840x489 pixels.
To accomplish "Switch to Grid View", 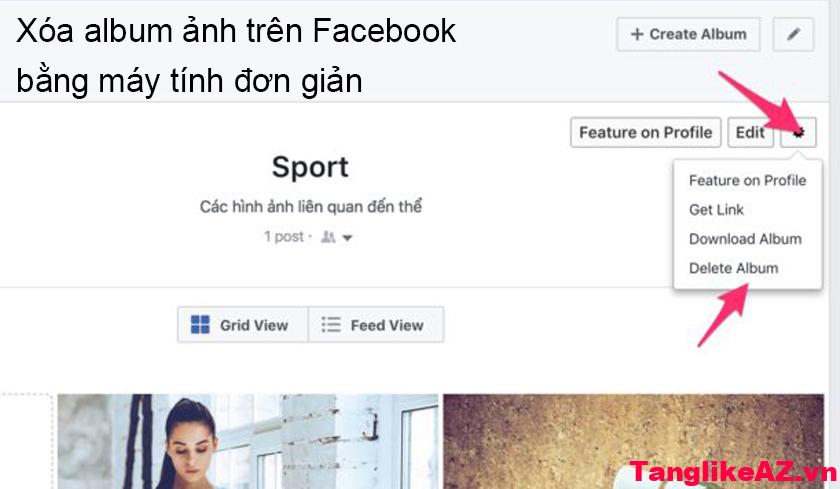I will 243,325.
